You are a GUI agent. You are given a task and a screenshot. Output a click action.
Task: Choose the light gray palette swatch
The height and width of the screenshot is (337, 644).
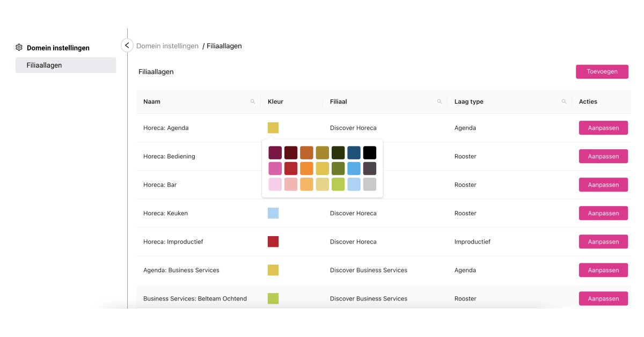[x=370, y=185]
